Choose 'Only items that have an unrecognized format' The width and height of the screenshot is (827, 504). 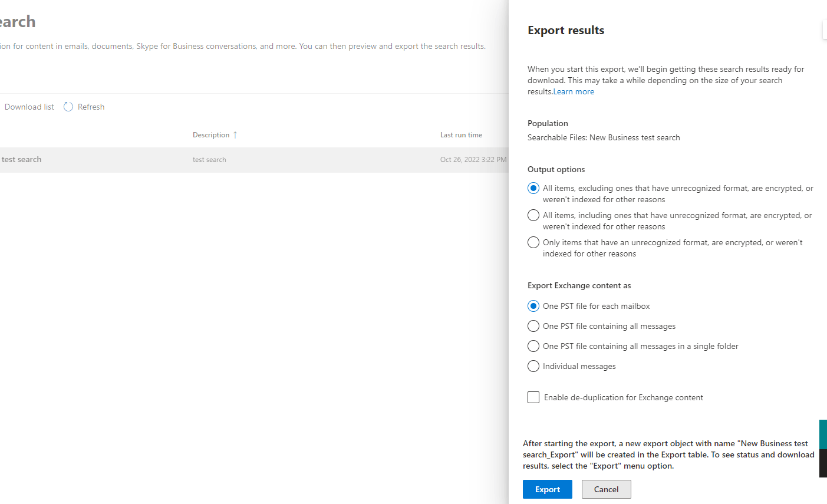533,243
